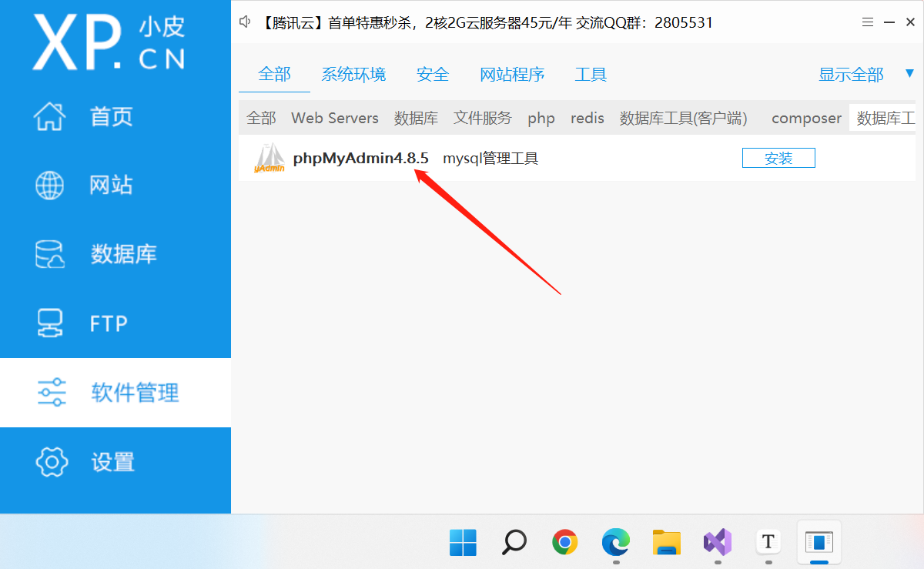The height and width of the screenshot is (569, 924).
Task: Click the sliders icon beside 软件管理
Action: 52,393
